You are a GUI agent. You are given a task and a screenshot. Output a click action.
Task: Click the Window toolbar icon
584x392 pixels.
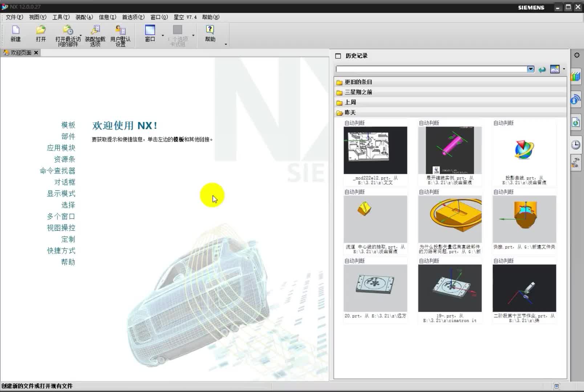150,30
